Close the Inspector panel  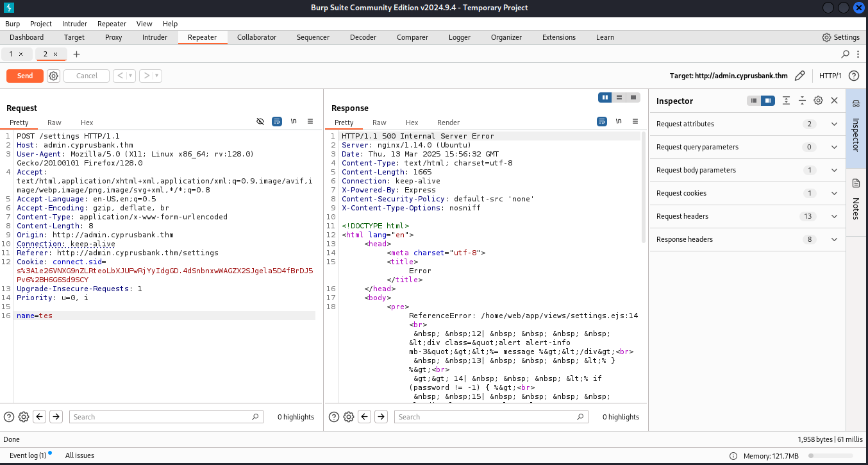(834, 101)
